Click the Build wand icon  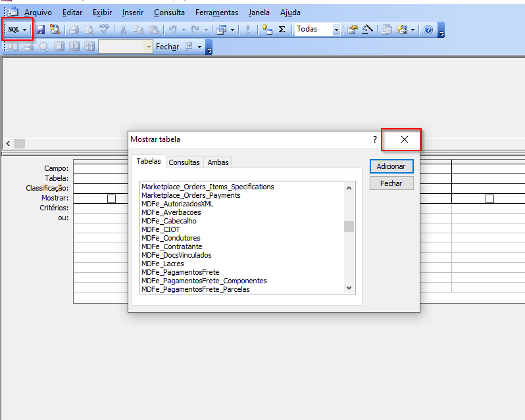[368, 30]
